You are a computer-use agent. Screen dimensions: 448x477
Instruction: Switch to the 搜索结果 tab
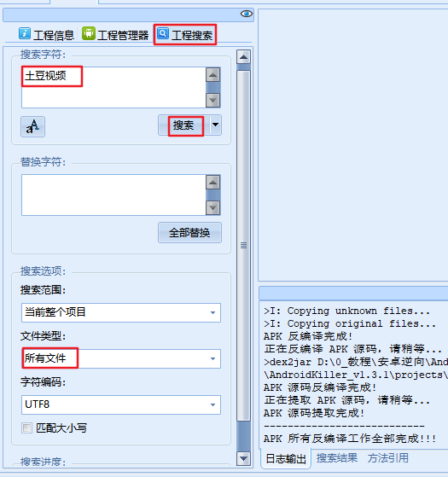[x=337, y=458]
